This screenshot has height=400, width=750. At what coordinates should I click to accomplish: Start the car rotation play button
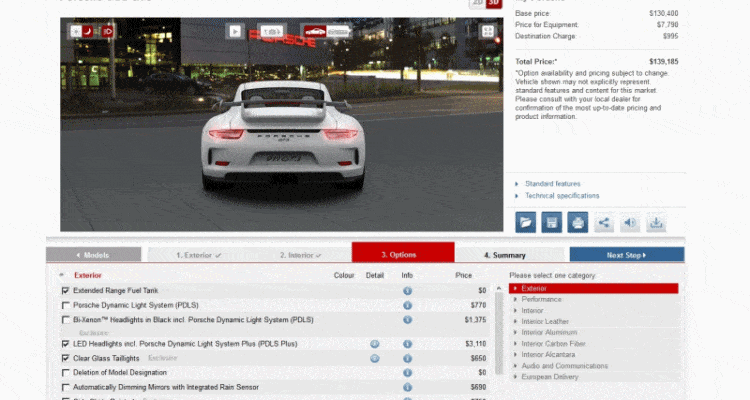pos(235,32)
